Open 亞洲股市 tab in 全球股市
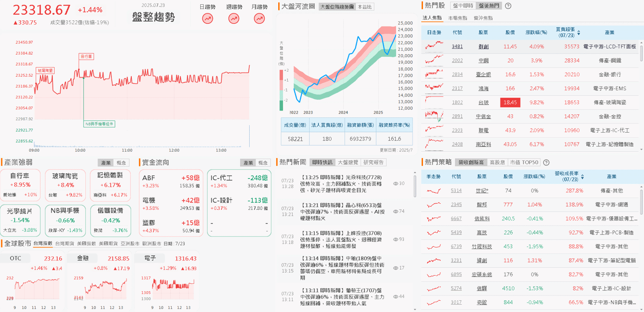Screen dimensions: 644x312 130,244
